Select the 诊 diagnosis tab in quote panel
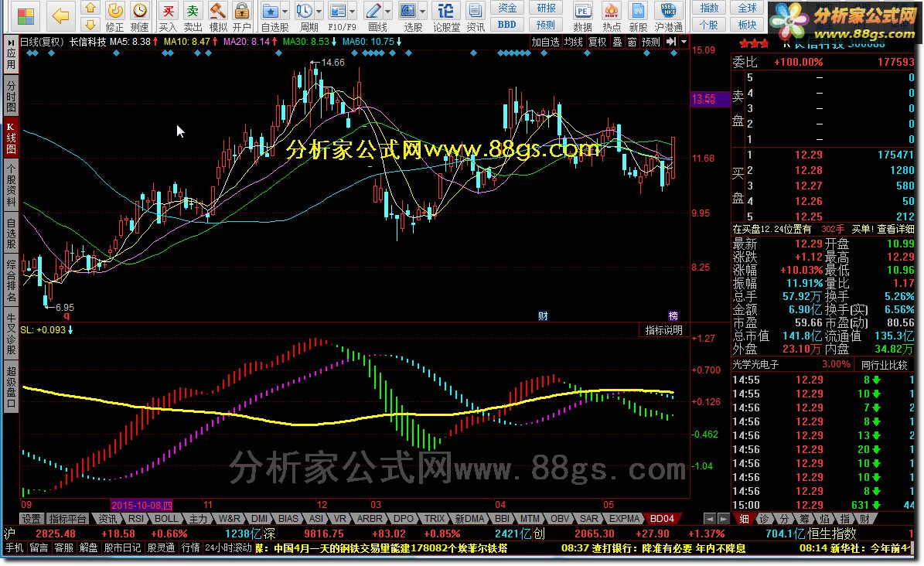 764,519
